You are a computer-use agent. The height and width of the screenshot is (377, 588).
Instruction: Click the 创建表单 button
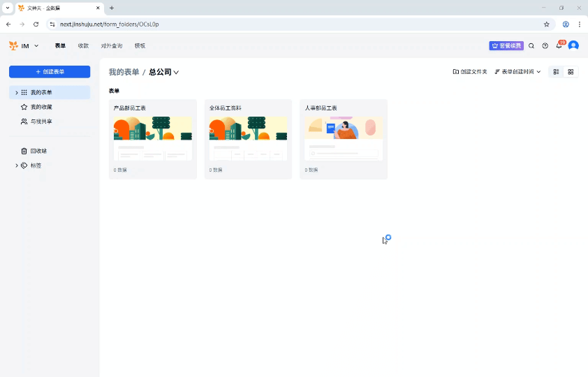click(50, 72)
